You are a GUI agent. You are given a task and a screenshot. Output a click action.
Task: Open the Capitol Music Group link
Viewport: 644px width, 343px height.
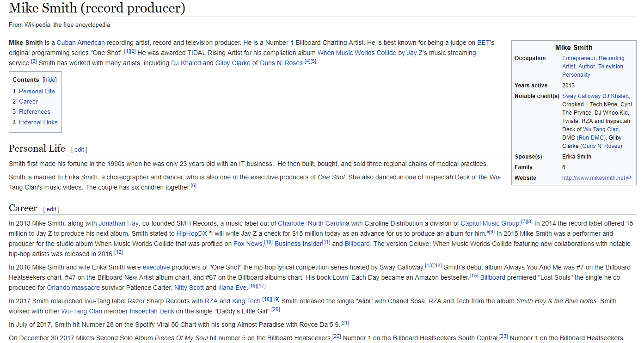tap(491, 223)
